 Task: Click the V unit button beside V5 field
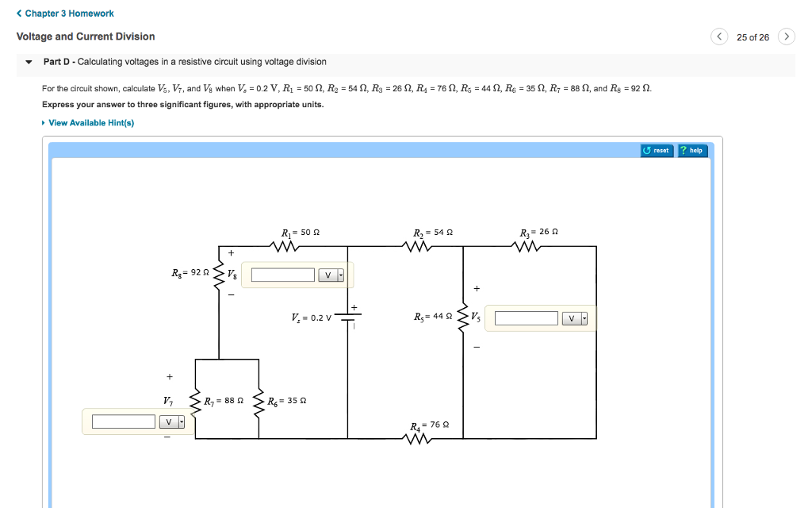click(x=571, y=317)
